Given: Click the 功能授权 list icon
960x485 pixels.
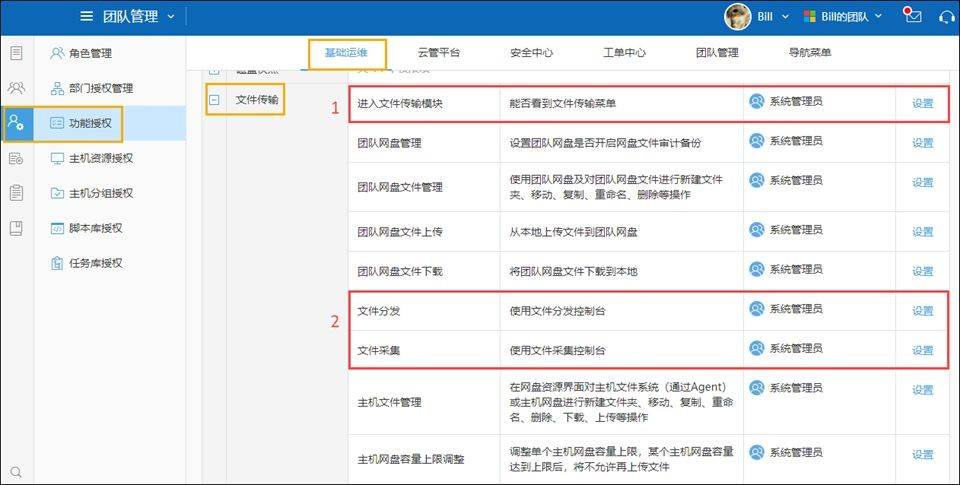Looking at the screenshot, I should [x=57, y=123].
